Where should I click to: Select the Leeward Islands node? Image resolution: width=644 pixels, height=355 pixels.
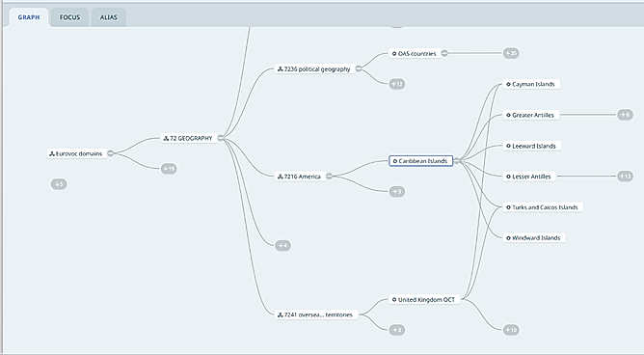[532, 146]
